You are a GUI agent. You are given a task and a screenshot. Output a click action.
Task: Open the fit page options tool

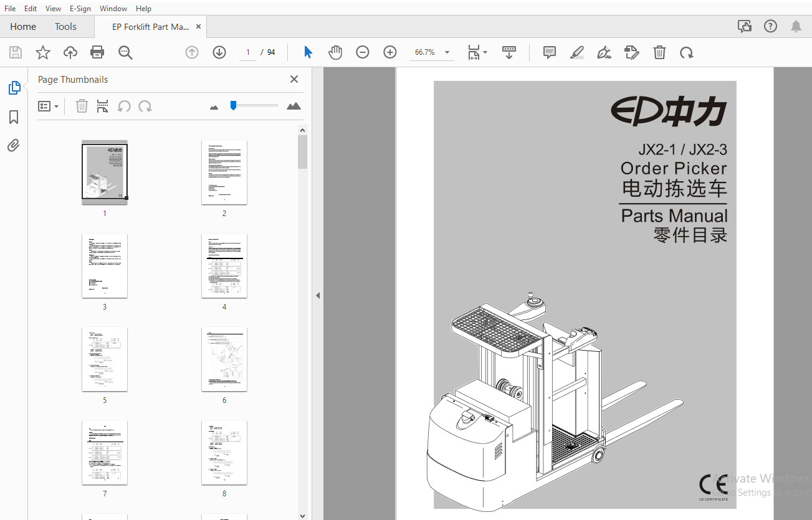[x=477, y=52]
